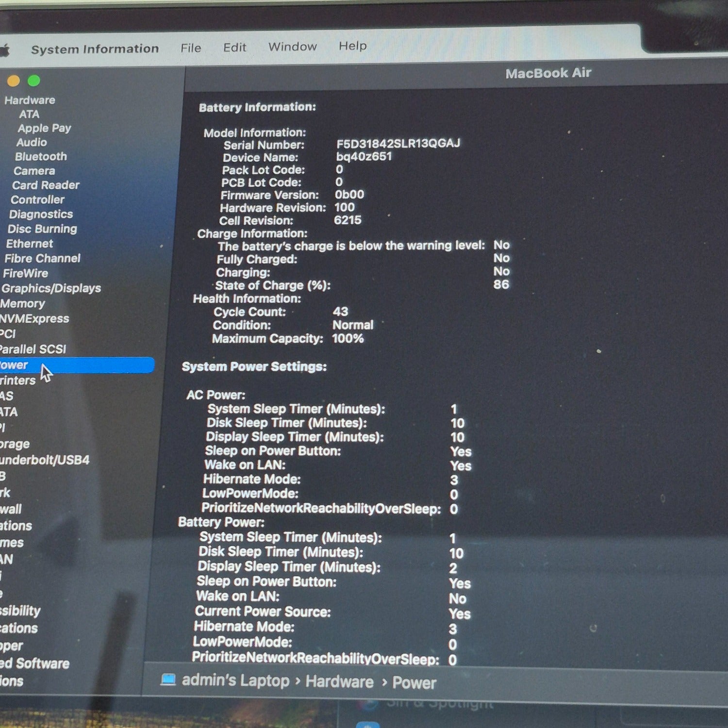Click the Condition value Normal

coord(353,325)
